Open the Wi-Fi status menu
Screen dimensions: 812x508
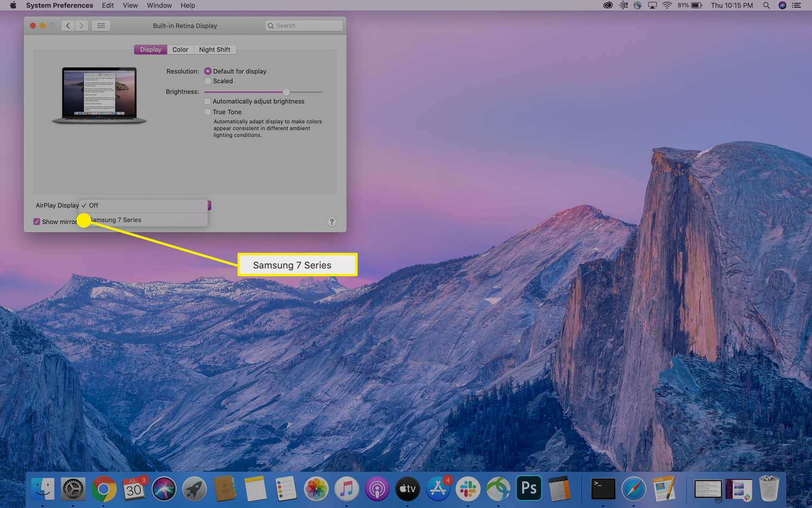pyautogui.click(x=667, y=5)
